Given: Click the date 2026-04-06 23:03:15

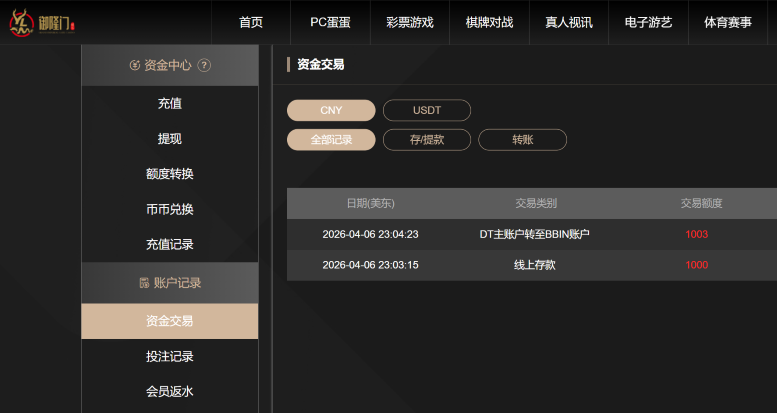Looking at the screenshot, I should (370, 265).
